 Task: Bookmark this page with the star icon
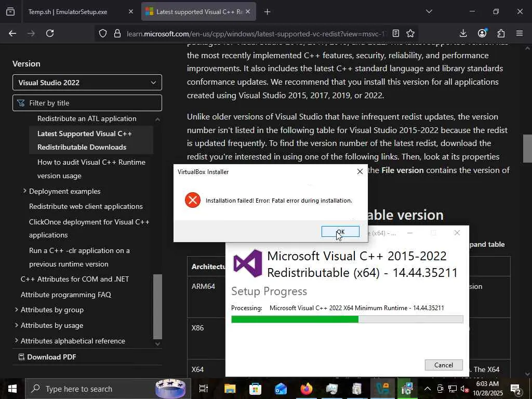tap(410, 33)
